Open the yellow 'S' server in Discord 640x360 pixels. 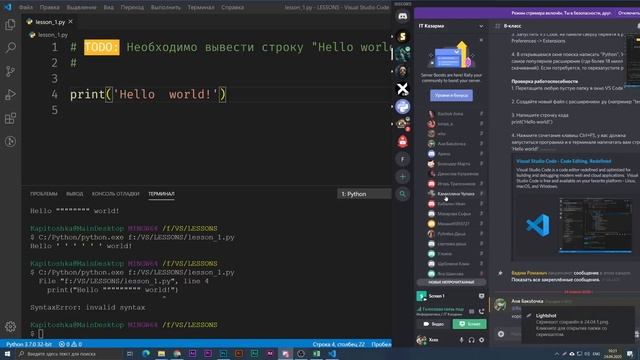[x=402, y=36]
